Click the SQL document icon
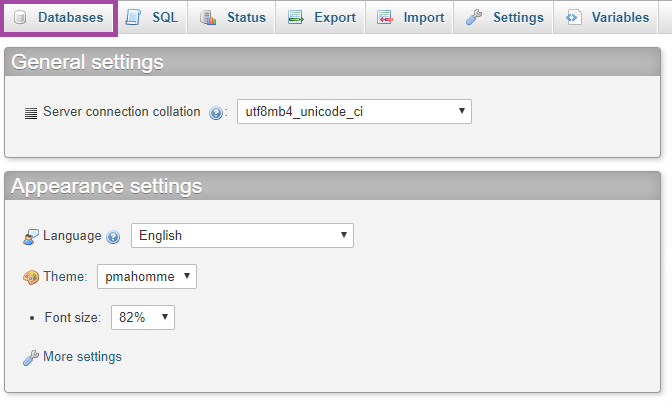The width and height of the screenshot is (672, 418). pos(134,18)
